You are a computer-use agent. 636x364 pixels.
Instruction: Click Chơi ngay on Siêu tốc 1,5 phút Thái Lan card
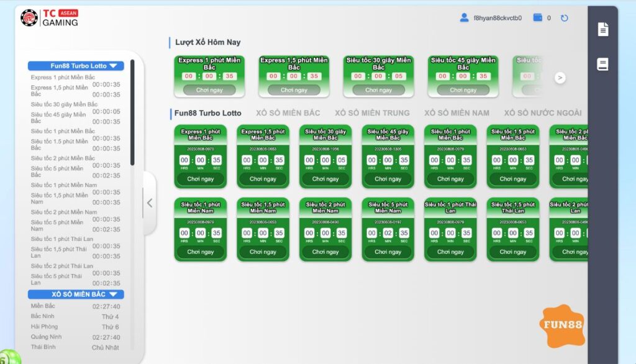512,252
